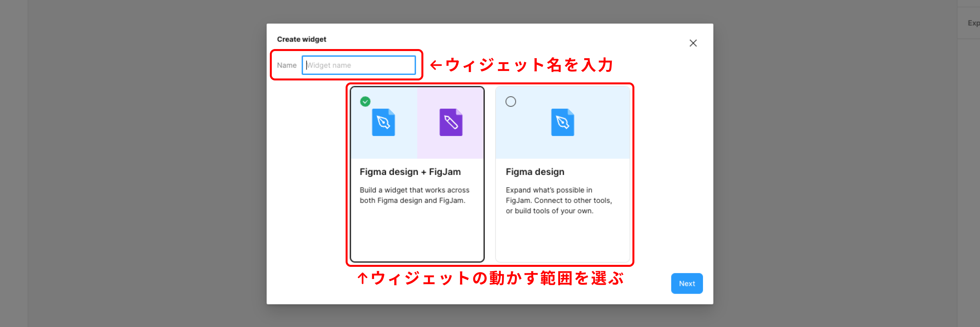The image size is (980, 327).
Task: Click the "Create widget" dialog heading
Action: 301,39
